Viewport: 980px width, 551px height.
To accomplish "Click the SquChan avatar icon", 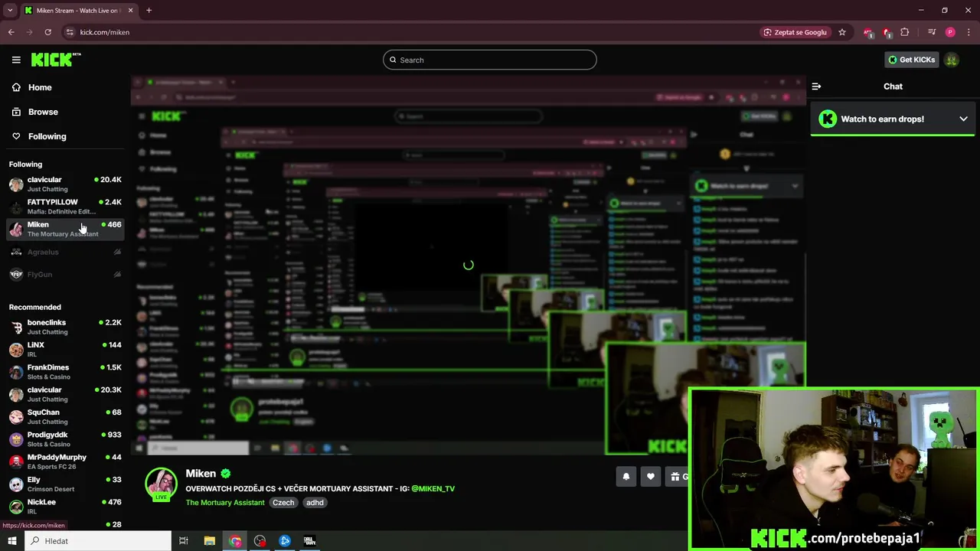I will 16,417.
